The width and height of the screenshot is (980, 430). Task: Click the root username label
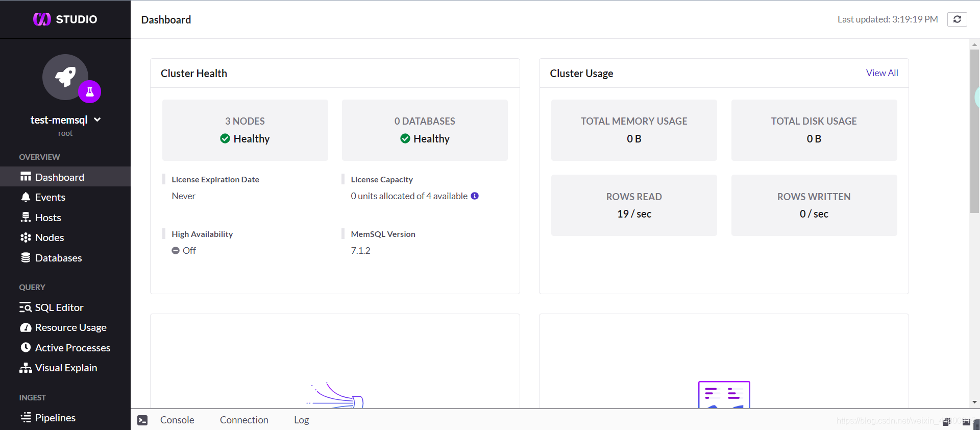(x=65, y=133)
